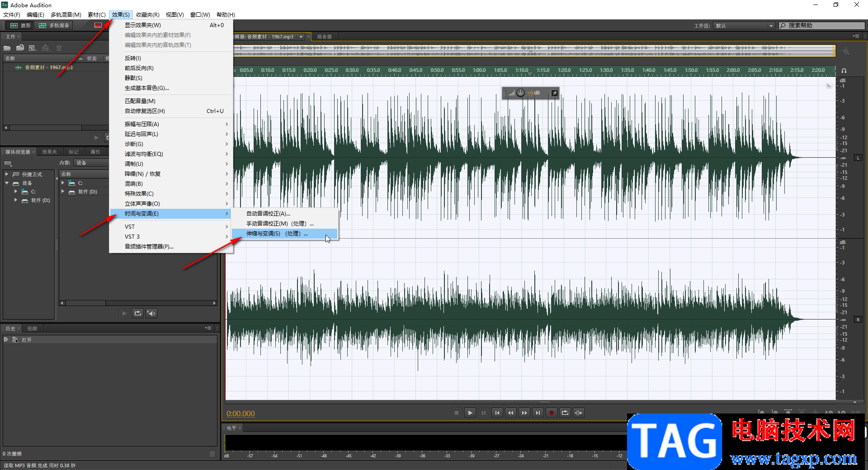Toggle skip selection in the transport bar
The image size is (868, 470).
click(579, 413)
